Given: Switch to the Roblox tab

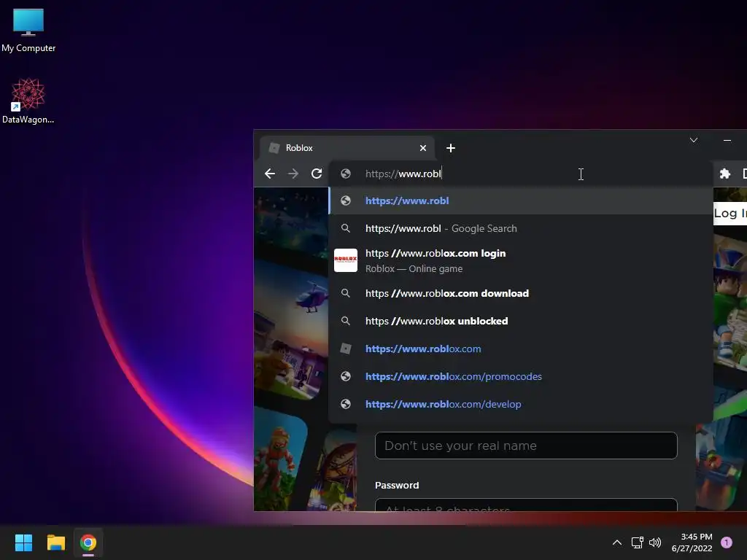Looking at the screenshot, I should (347, 148).
